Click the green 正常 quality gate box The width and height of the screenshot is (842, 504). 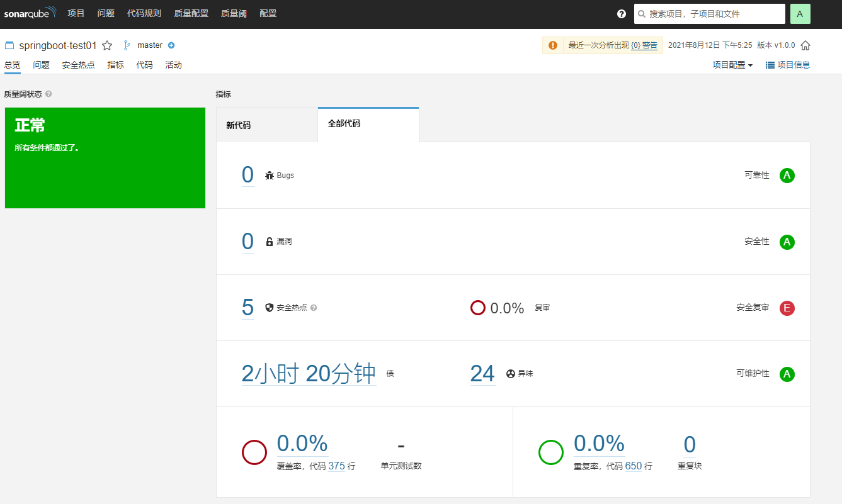pyautogui.click(x=105, y=158)
